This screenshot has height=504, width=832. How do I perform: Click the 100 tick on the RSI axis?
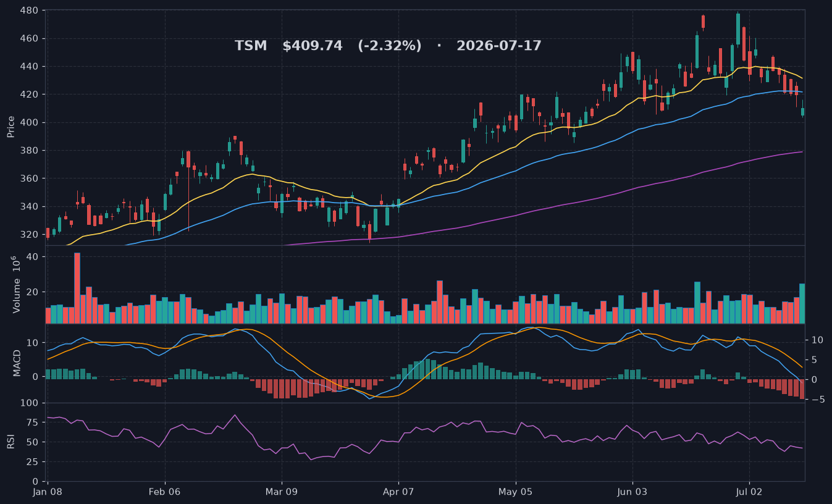[30, 403]
